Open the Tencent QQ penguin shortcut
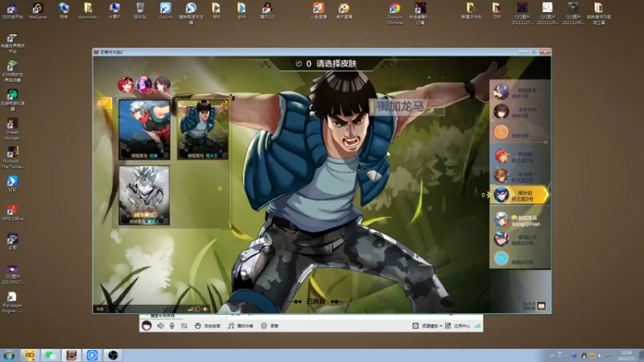Image resolution: width=644 pixels, height=362 pixels. click(x=267, y=10)
